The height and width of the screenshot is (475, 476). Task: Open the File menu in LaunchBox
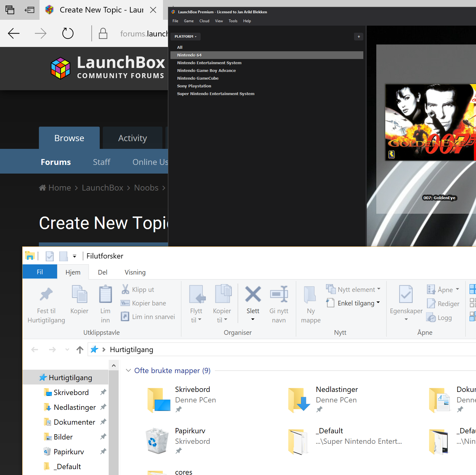[x=175, y=21]
